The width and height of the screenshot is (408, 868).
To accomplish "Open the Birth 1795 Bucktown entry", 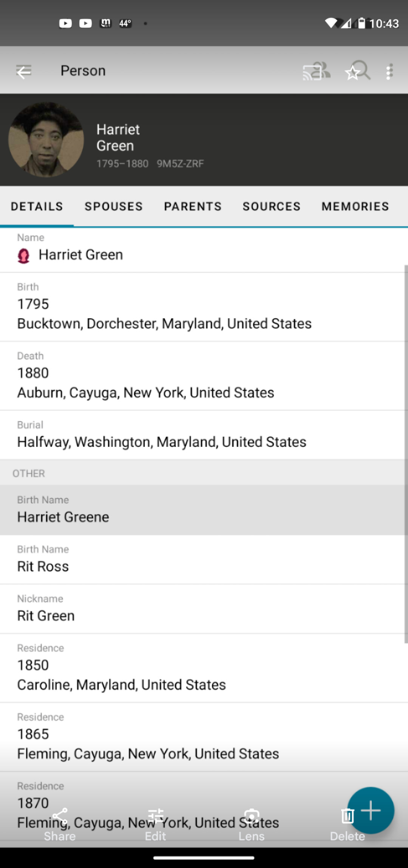I will pyautogui.click(x=164, y=314).
